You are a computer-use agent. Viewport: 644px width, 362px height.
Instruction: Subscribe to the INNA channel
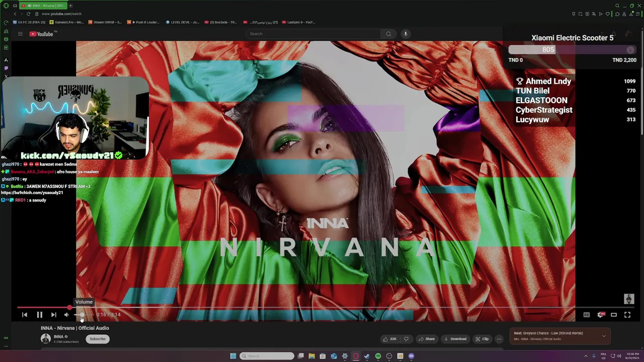point(98,339)
